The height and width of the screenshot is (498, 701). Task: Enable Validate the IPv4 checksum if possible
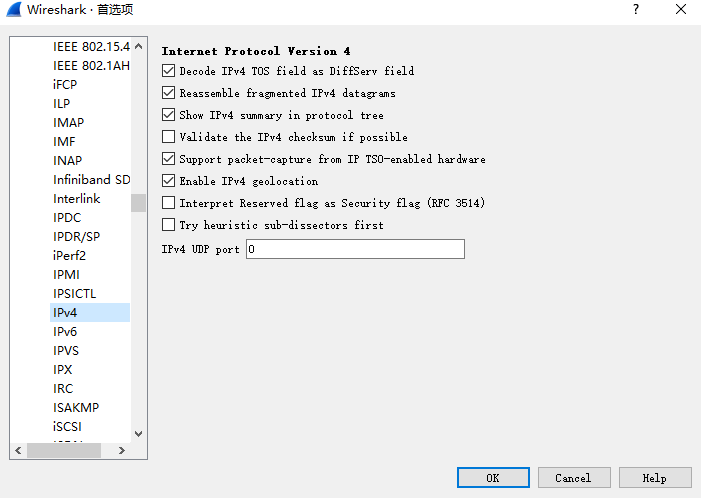pyautogui.click(x=169, y=136)
